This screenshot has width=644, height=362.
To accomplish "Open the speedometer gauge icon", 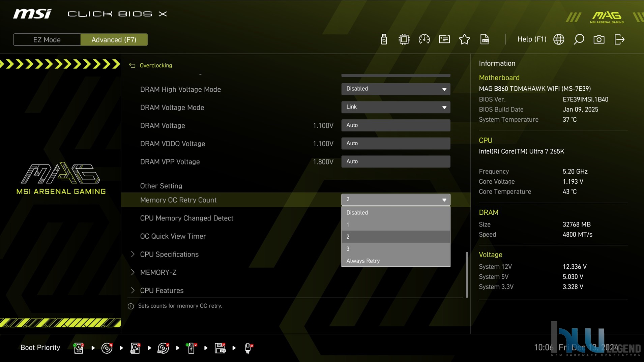I will tap(424, 39).
